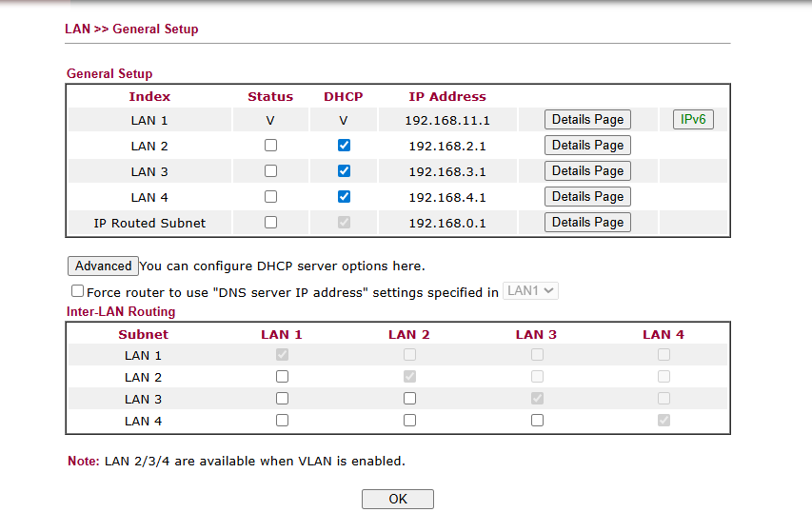The height and width of the screenshot is (532, 812).
Task: Enable the LAN 2 Status checkbox
Action: click(x=270, y=146)
